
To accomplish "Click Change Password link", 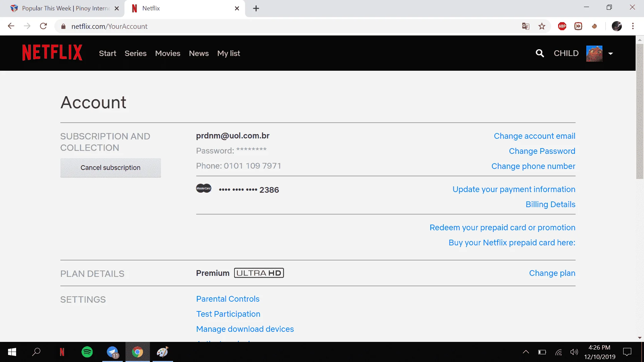I will pos(542,151).
